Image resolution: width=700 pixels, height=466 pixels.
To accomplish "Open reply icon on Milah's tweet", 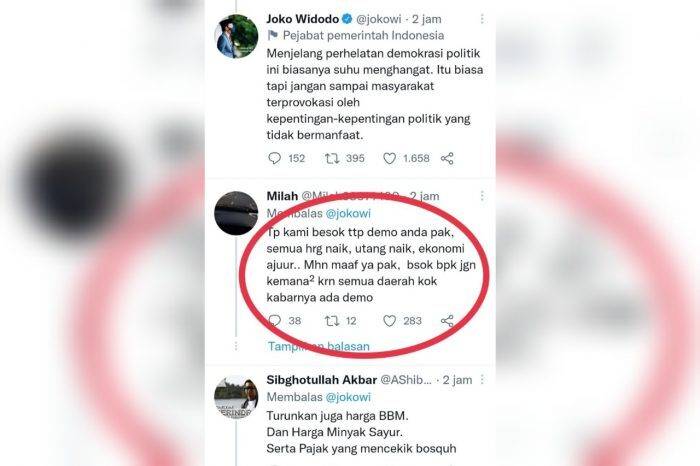I will point(274,321).
